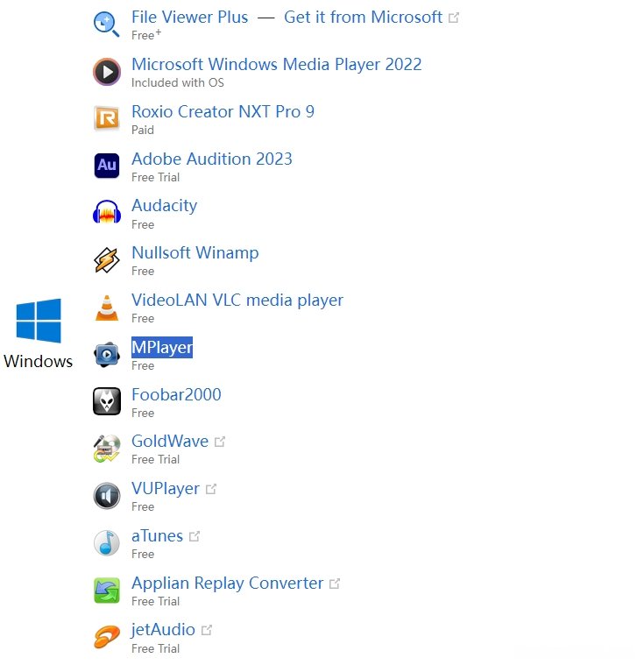Viewport: 644px width, 665px height.
Task: Click the highlighted MPlayer link
Action: (x=162, y=347)
